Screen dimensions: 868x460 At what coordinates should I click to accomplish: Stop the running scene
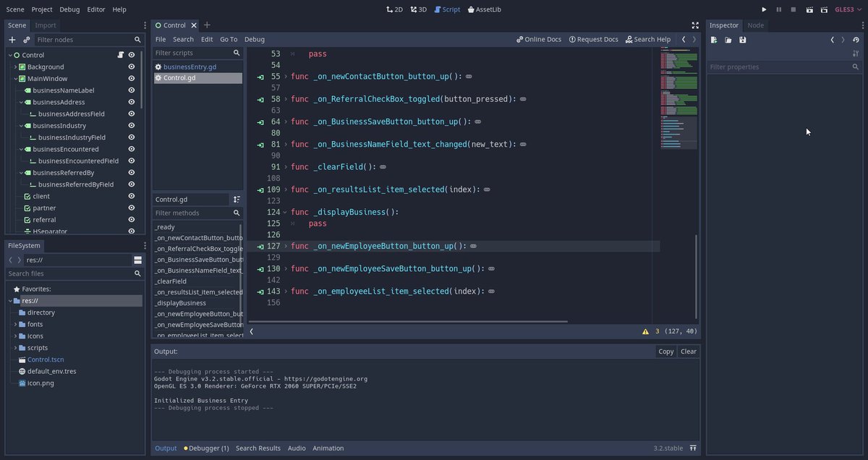point(793,9)
